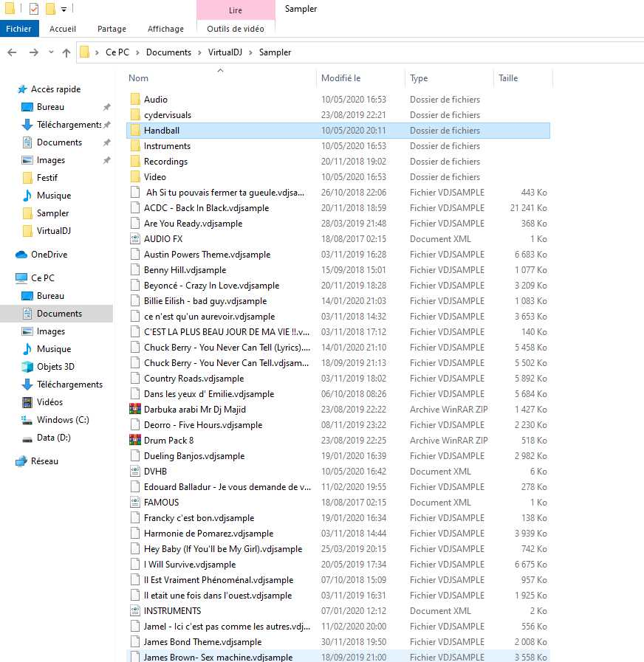Screen dimensions: 644x662
Task: Open the Darbuka arabi WinRAR archive icon
Action: click(x=134, y=410)
